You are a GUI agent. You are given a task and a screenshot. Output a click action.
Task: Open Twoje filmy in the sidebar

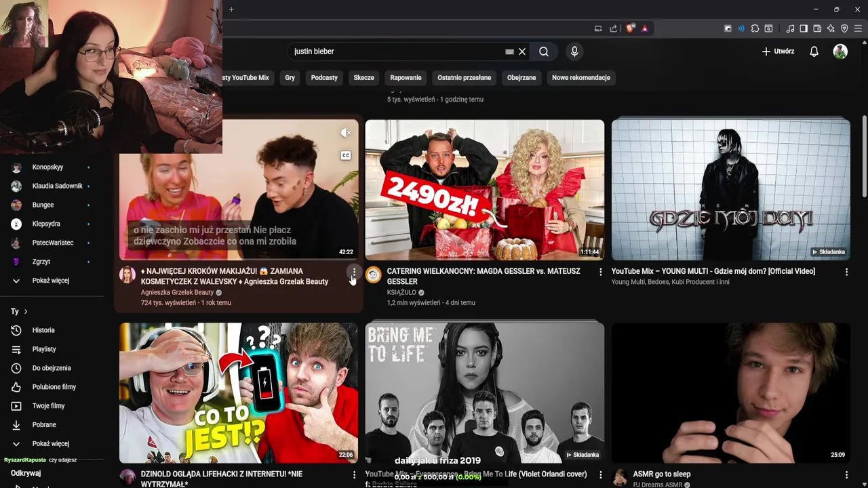(48, 406)
